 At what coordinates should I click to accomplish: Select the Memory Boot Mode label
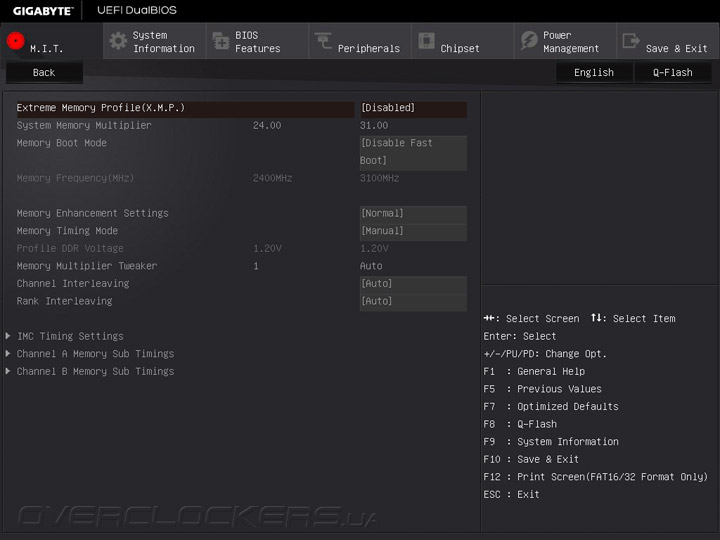pos(62,143)
